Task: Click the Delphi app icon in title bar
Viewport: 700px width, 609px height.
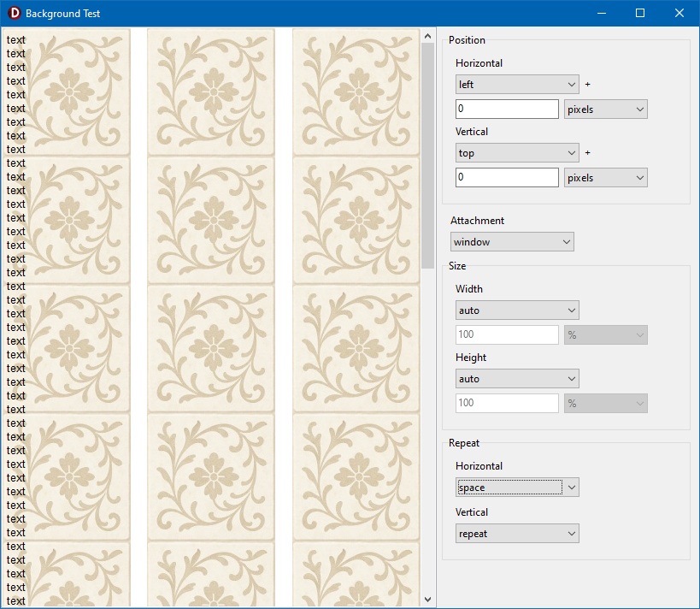Action: click(14, 13)
